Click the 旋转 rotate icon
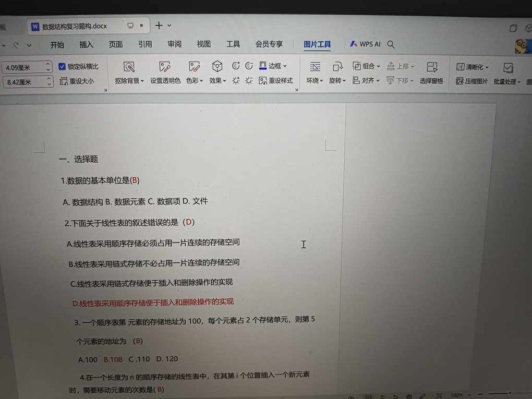Viewport: 532px width, 399px height. [x=337, y=67]
